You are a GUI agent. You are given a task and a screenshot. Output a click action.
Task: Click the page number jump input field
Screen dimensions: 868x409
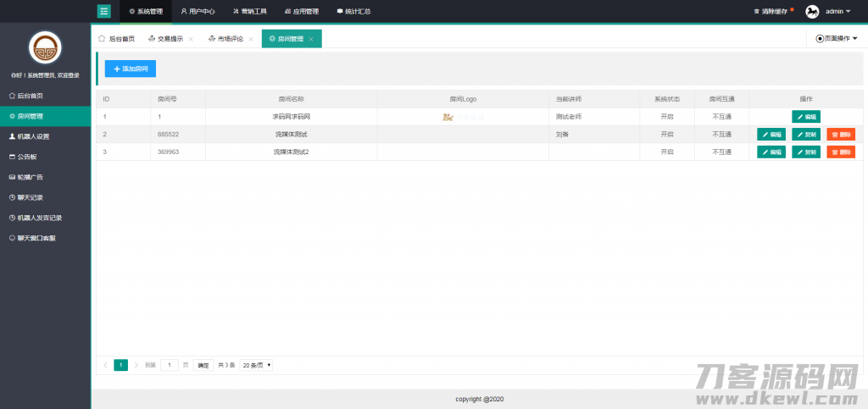point(170,365)
